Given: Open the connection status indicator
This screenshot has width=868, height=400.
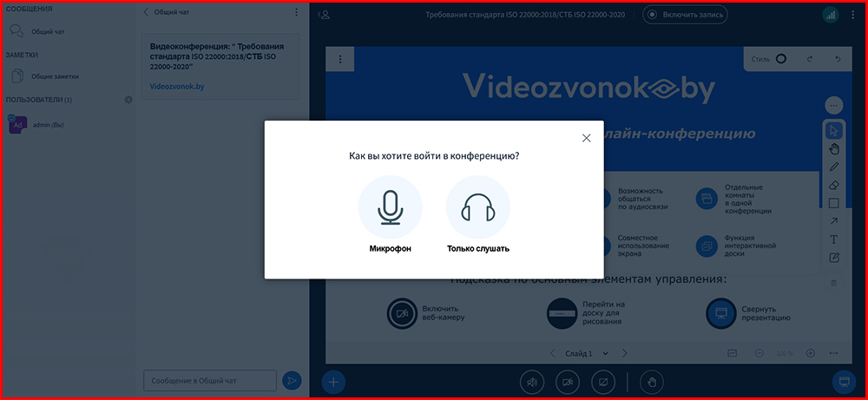Looking at the screenshot, I should [831, 15].
